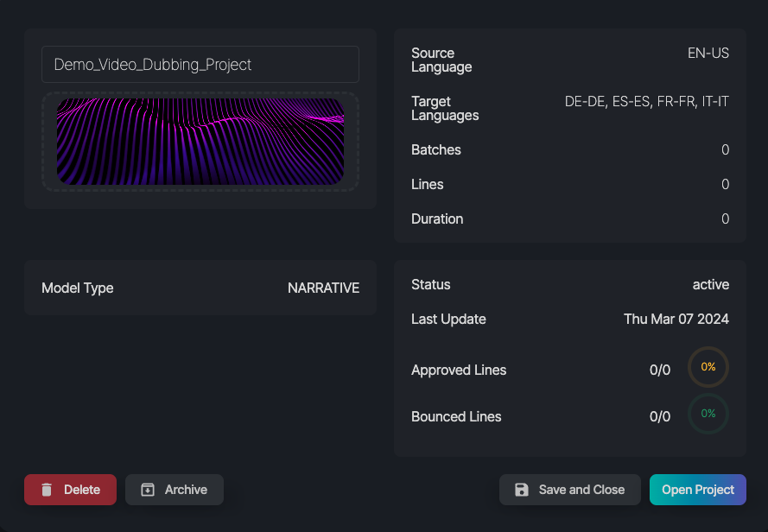Viewport: 768px width, 532px height.
Task: Click the Lines label
Action: (x=427, y=184)
